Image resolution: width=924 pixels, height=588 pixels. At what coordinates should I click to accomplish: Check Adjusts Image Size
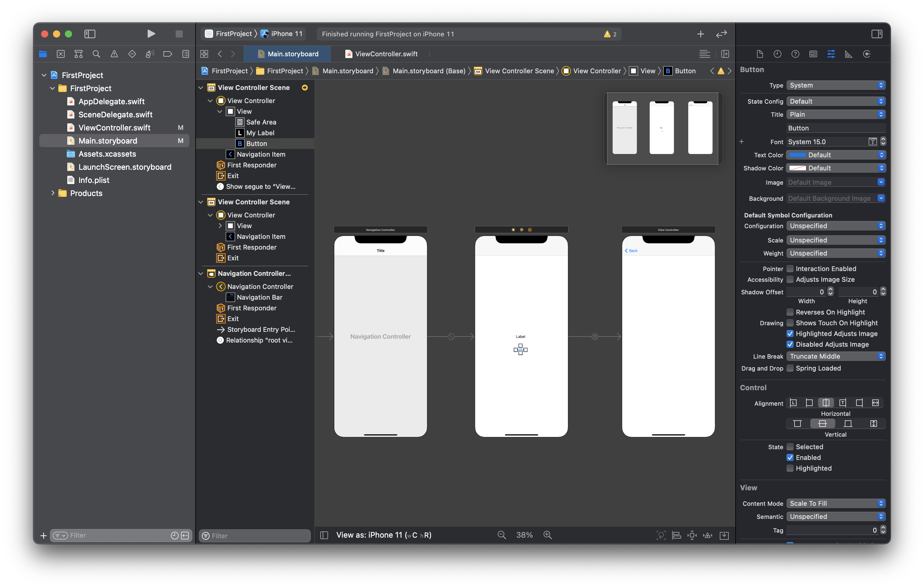coord(790,279)
